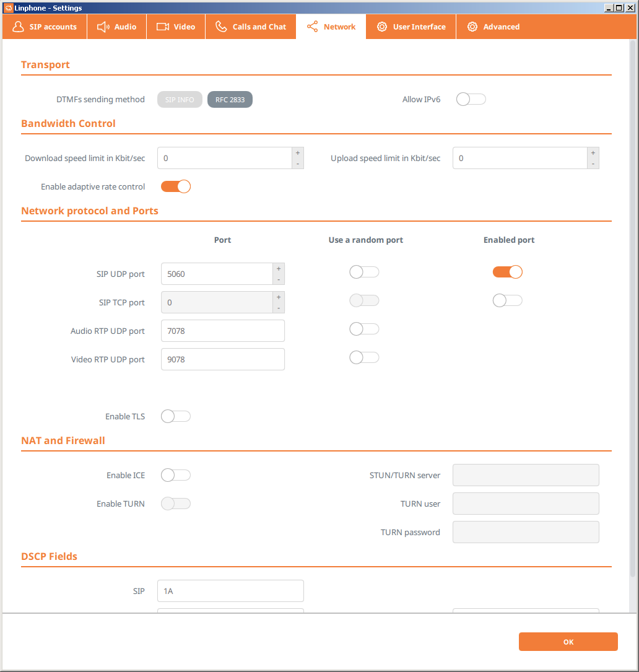Viewport: 639px width, 672px height.
Task: Increase upload speed limit with plus
Action: (x=593, y=153)
